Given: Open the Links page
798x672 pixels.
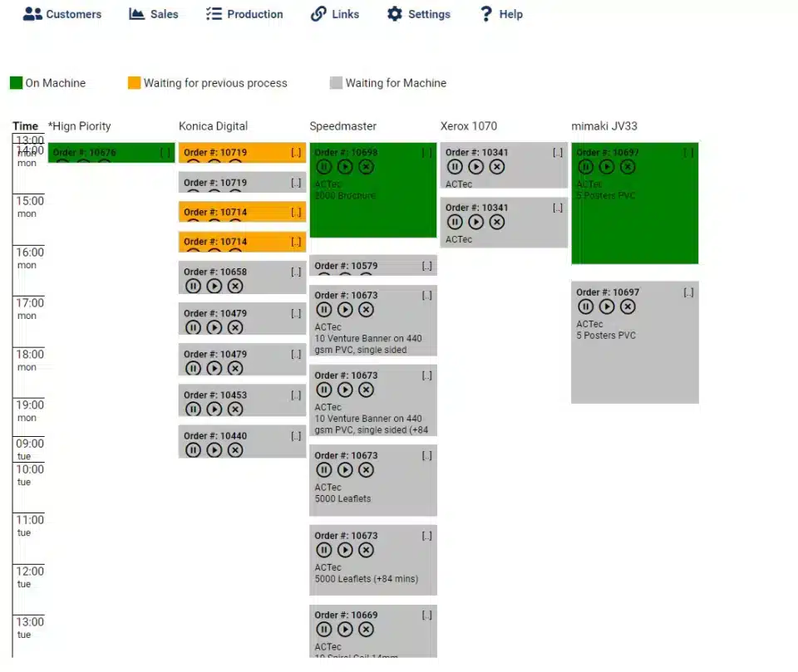Looking at the screenshot, I should click(x=335, y=14).
